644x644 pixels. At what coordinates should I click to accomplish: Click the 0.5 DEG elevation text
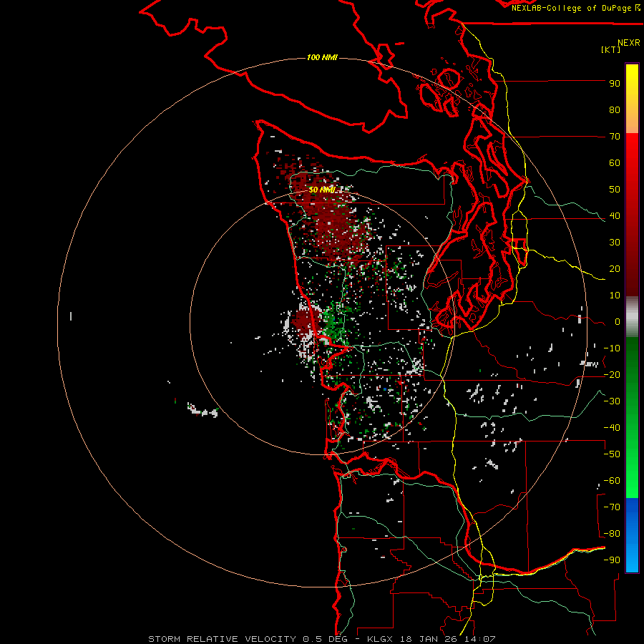point(325,639)
